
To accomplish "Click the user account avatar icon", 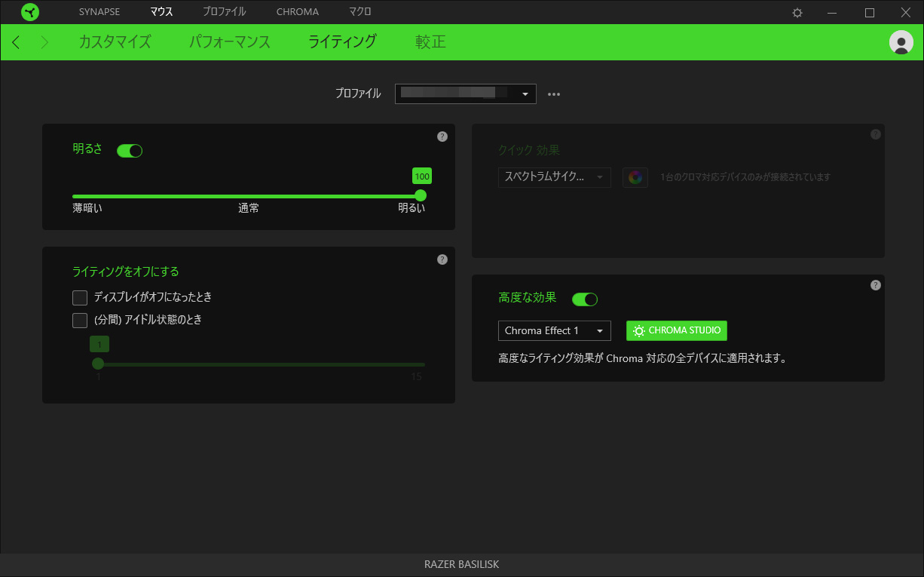I will 901,42.
